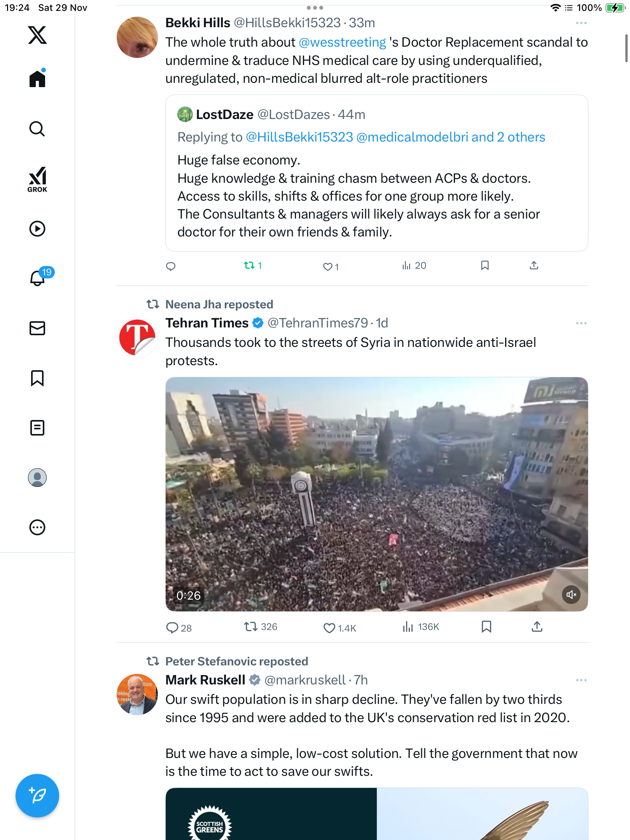This screenshot has height=840, width=630.
Task: Unmute the Tehran Times video
Action: click(x=571, y=595)
